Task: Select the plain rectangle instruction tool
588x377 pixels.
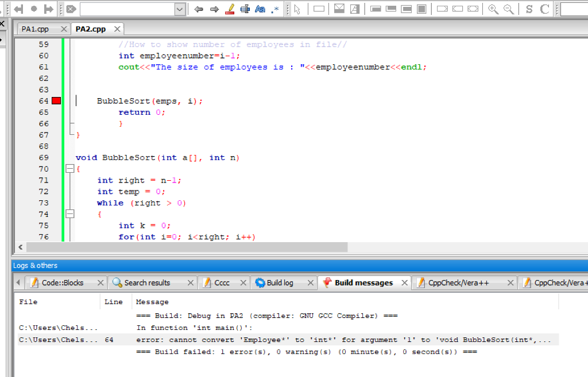Action: pos(319,9)
